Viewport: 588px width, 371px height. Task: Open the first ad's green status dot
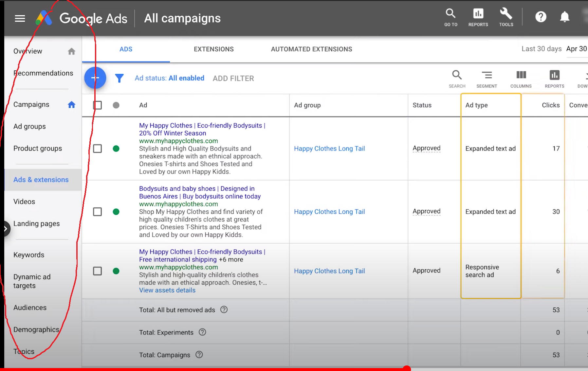coord(116,149)
